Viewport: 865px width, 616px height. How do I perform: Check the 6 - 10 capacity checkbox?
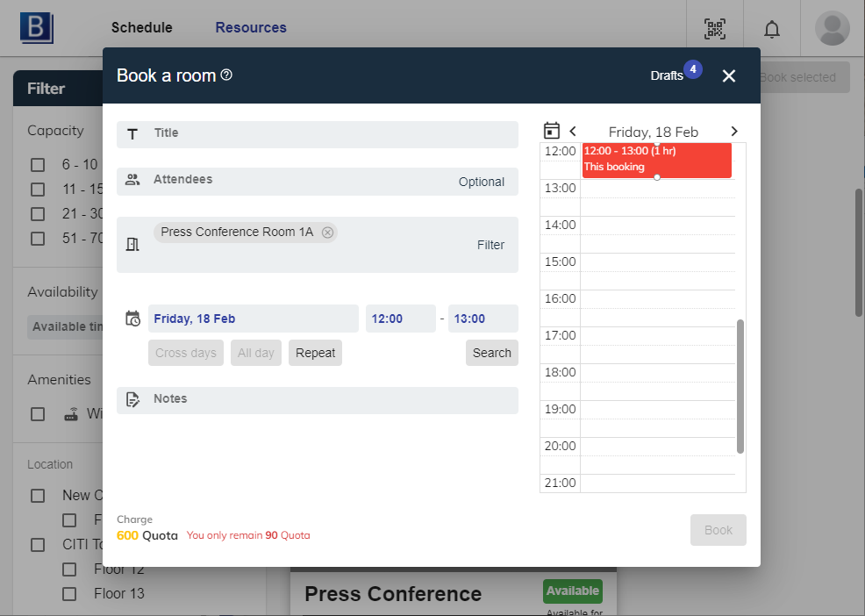38,165
